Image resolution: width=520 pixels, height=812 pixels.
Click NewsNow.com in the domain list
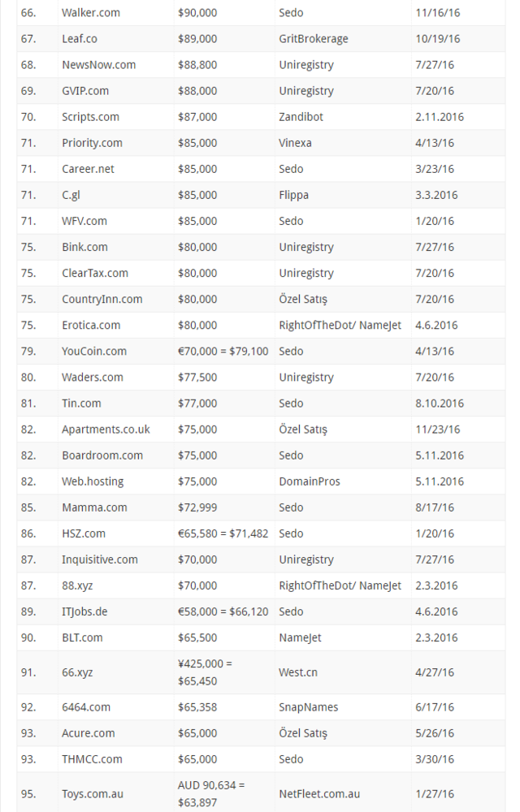pyautogui.click(x=98, y=65)
